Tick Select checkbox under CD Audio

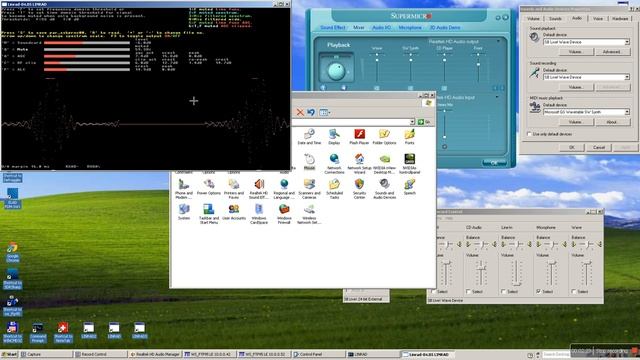coord(468,291)
